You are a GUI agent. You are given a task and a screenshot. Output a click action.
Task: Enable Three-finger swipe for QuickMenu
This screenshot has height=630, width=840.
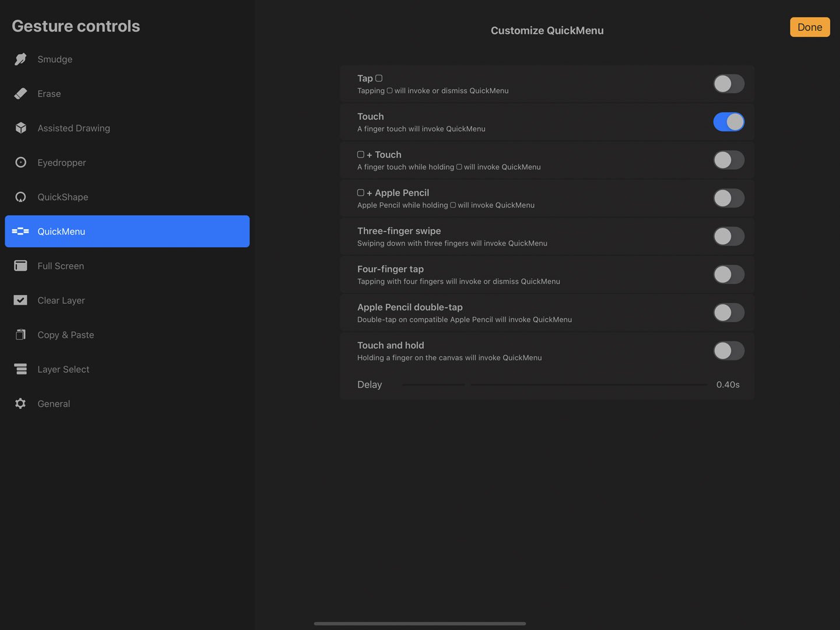pyautogui.click(x=729, y=236)
